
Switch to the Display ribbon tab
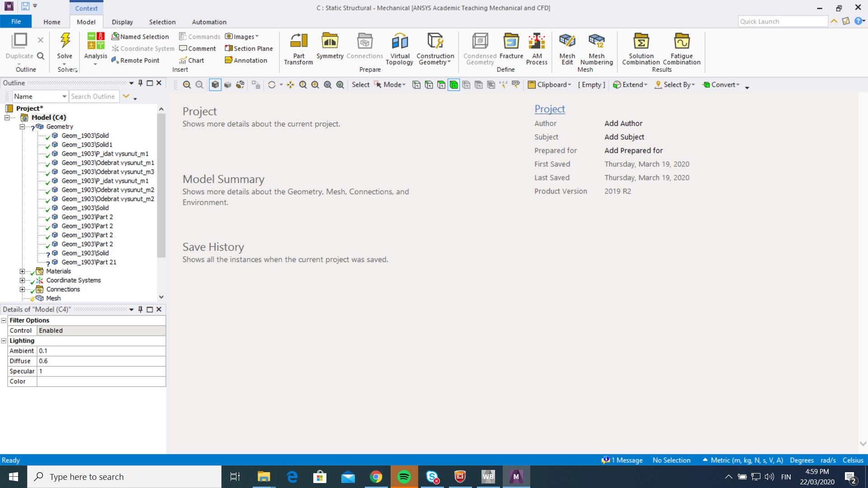click(122, 22)
